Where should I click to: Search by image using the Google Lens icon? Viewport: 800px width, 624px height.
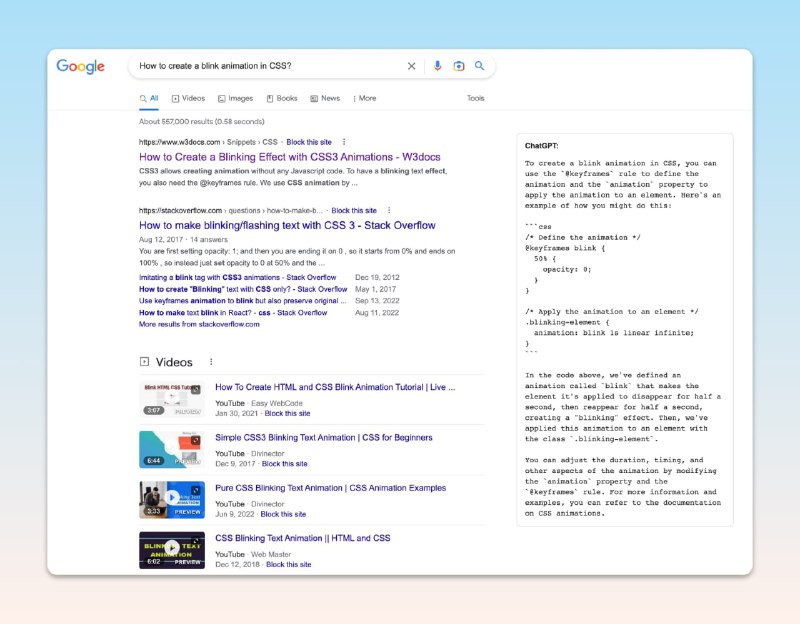458,65
